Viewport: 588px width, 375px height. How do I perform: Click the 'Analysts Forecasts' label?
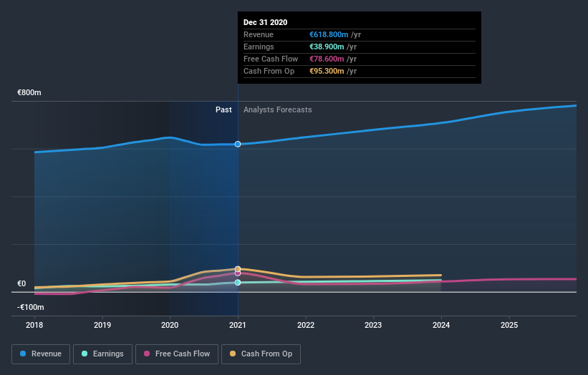point(277,109)
